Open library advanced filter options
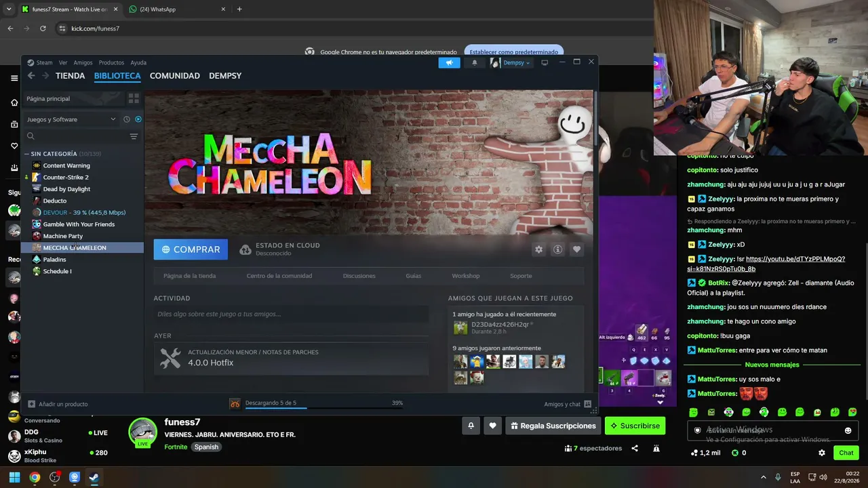This screenshot has height=488, width=868. [x=134, y=136]
